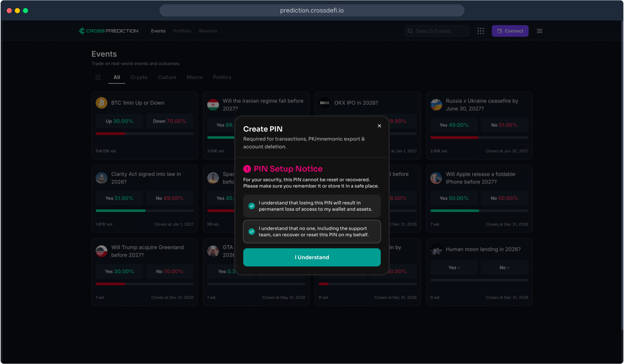Click the I Understand button
624x364 pixels.
click(x=312, y=257)
